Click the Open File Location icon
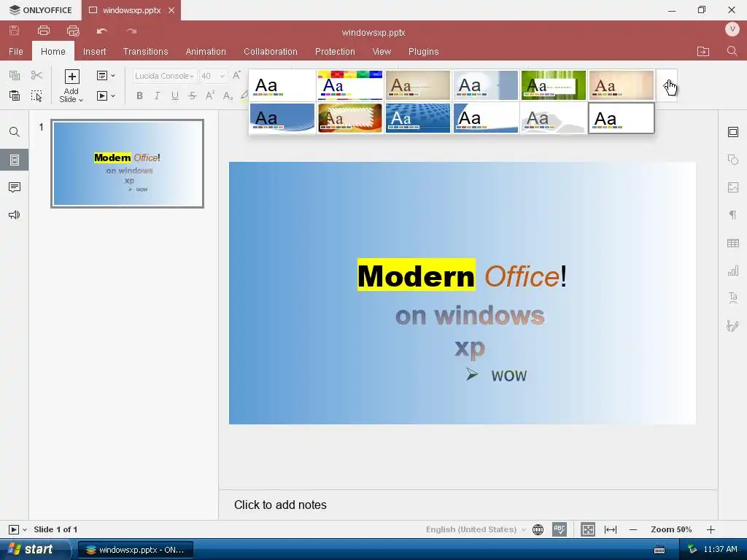The image size is (747, 560). click(x=703, y=52)
